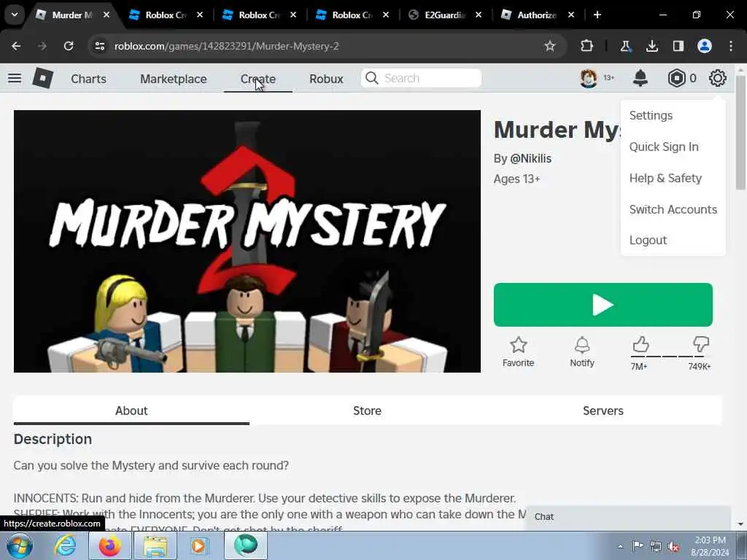
Task: Click the page vertical scrollbar thumb
Action: (740, 132)
